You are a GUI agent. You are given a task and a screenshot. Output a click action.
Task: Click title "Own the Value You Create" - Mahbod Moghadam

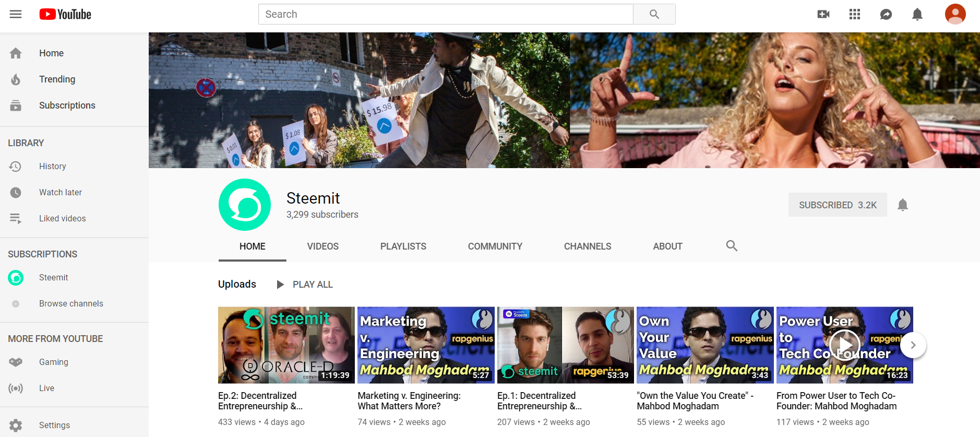tap(695, 401)
